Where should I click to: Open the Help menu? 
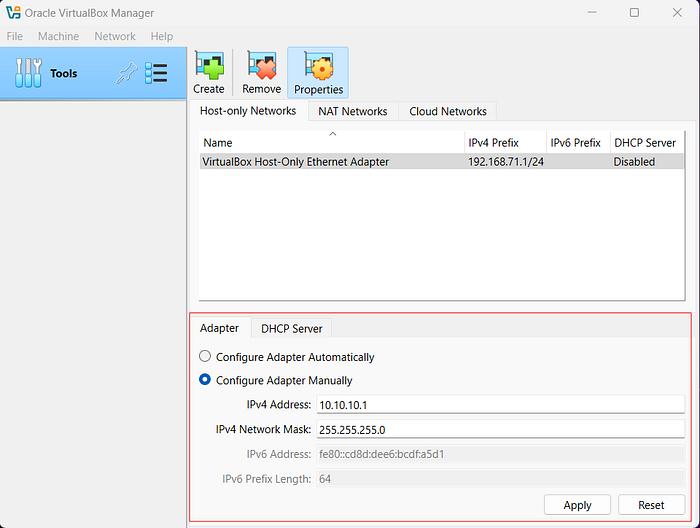click(x=162, y=36)
